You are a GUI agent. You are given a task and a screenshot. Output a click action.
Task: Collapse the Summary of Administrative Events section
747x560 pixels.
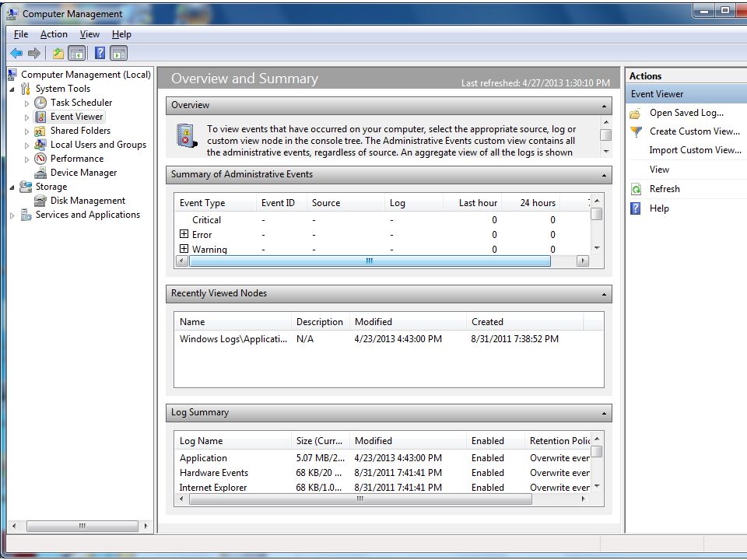tap(604, 175)
